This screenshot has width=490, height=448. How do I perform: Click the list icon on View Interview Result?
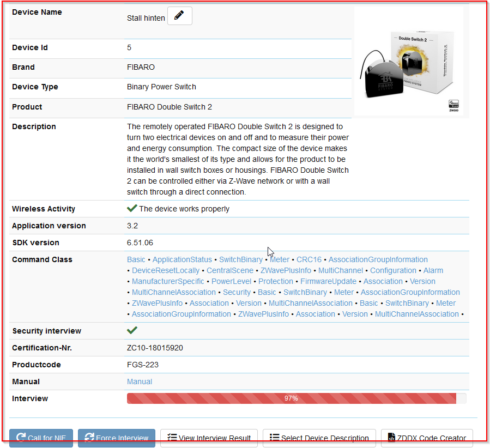pos(173,438)
